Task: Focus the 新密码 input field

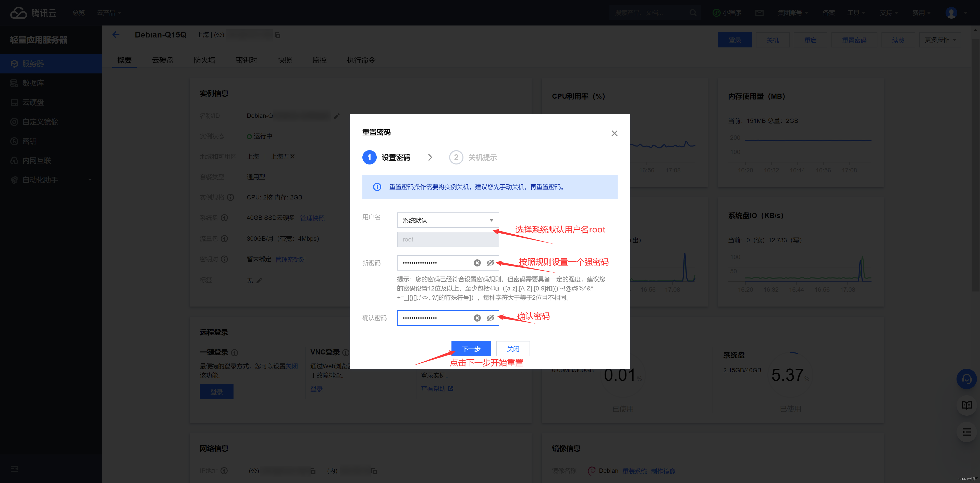Action: coord(448,263)
